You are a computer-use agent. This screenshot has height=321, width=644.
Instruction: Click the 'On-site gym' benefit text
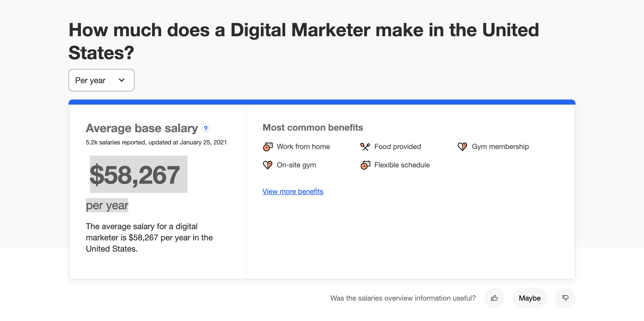tap(296, 165)
